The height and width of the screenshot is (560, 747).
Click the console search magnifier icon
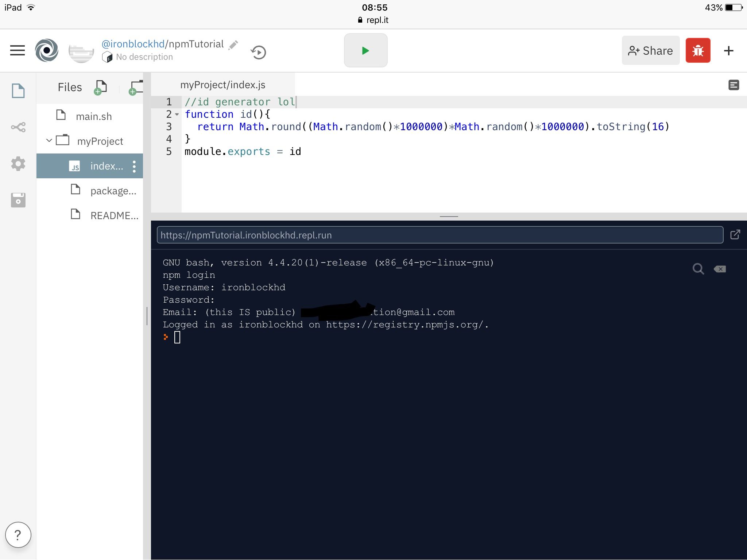point(698,269)
